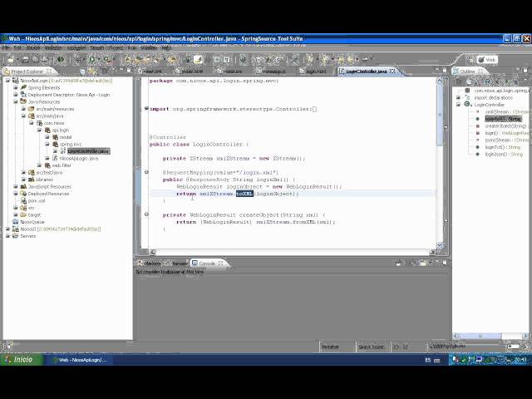Screen dimensions: 532x399
Task: Select the Console tab in bottom panel
Action: [207, 264]
